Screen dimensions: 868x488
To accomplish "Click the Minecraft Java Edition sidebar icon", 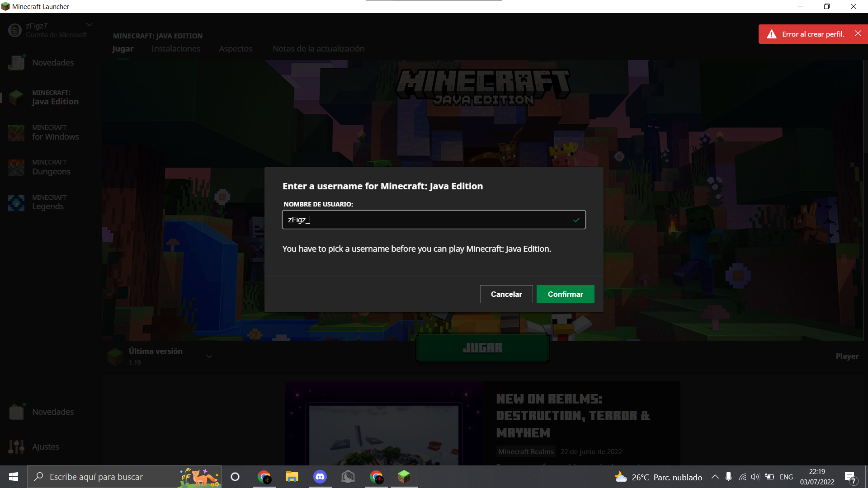I will coord(16,97).
